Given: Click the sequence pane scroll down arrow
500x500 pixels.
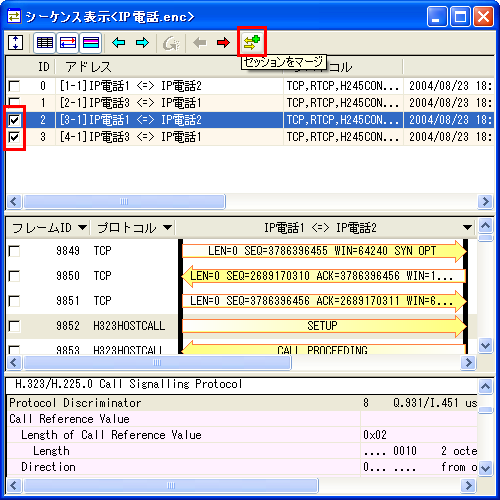Looking at the screenshot, I should [x=485, y=346].
